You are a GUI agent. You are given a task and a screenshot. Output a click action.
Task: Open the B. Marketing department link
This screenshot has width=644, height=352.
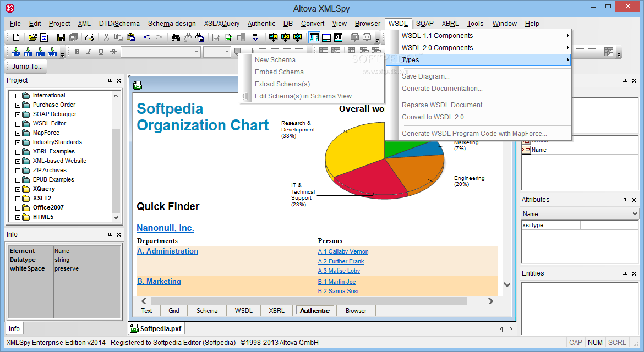tap(159, 282)
